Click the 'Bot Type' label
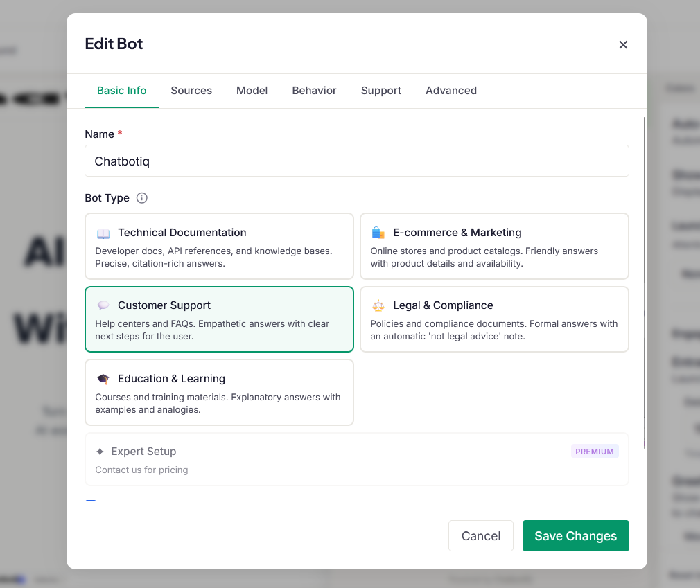This screenshot has height=588, width=700. pyautogui.click(x=107, y=197)
